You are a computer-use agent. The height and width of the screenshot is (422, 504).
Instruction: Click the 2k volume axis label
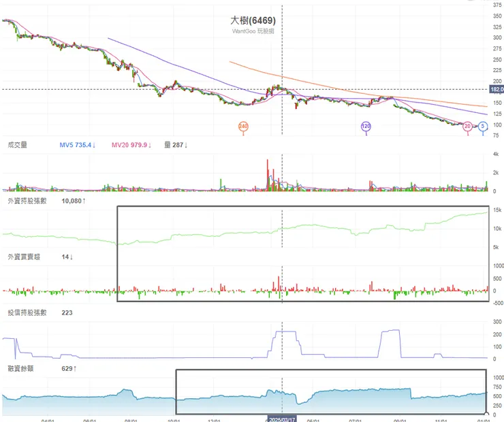[x=496, y=172]
